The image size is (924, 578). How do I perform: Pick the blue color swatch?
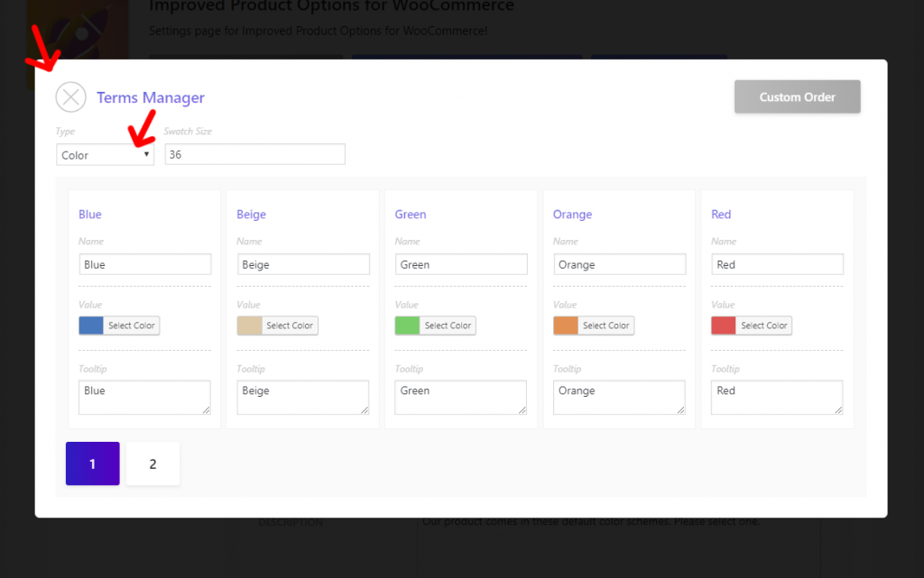(x=91, y=326)
